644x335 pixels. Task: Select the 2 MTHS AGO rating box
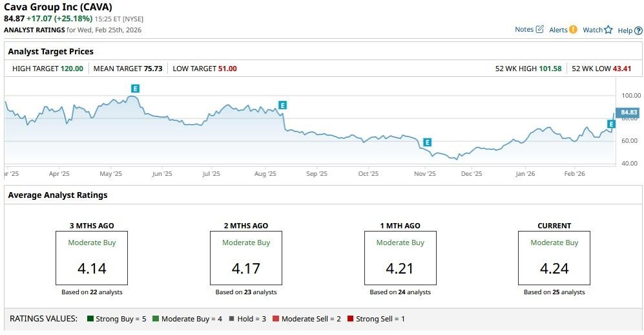pyautogui.click(x=246, y=258)
